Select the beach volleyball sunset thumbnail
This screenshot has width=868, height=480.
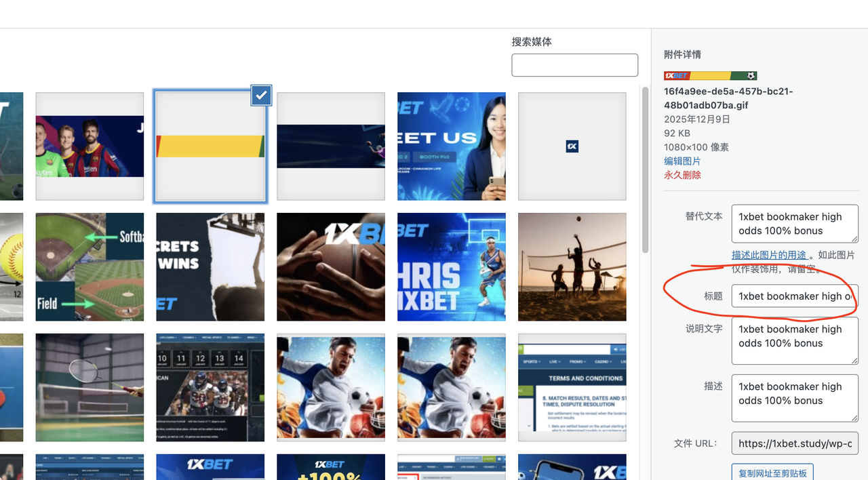click(572, 267)
